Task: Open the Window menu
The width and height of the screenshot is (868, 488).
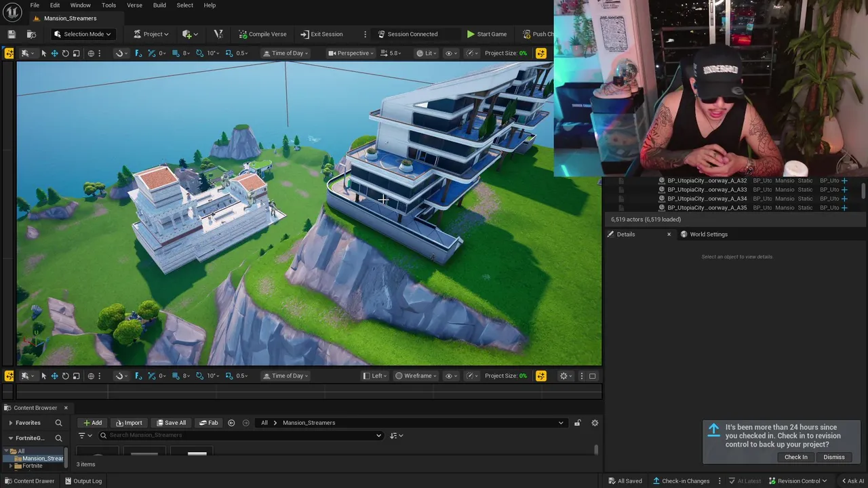Action: [x=80, y=5]
